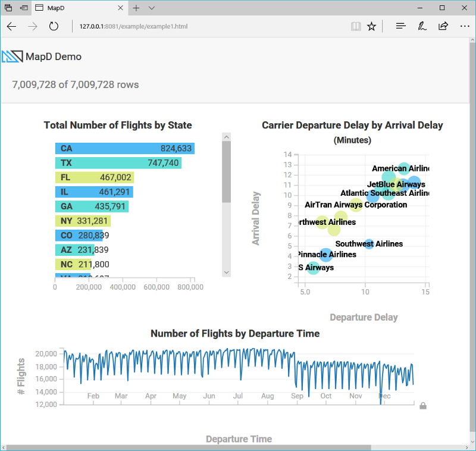
Task: Select the FL bar 467,002
Action: (95, 177)
